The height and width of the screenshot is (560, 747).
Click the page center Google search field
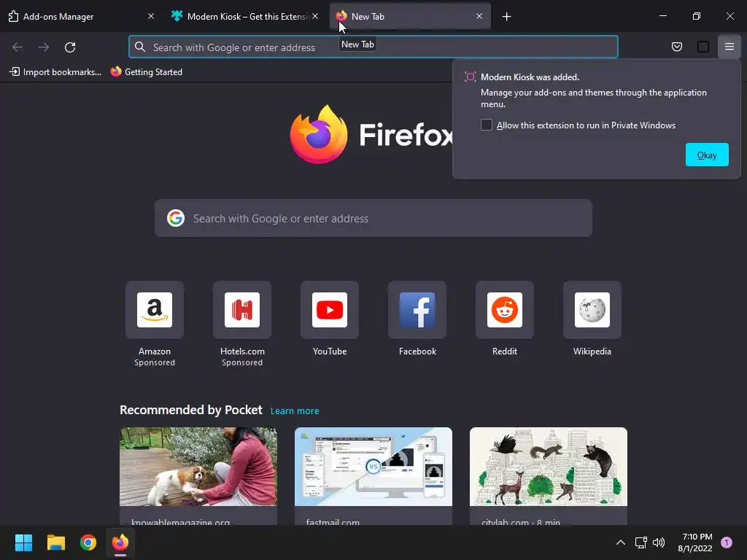tap(373, 218)
